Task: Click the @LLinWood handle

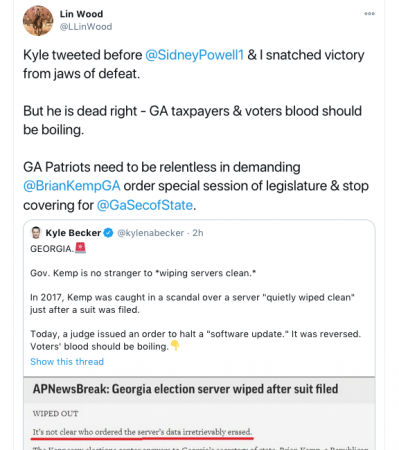Action: pos(86,27)
